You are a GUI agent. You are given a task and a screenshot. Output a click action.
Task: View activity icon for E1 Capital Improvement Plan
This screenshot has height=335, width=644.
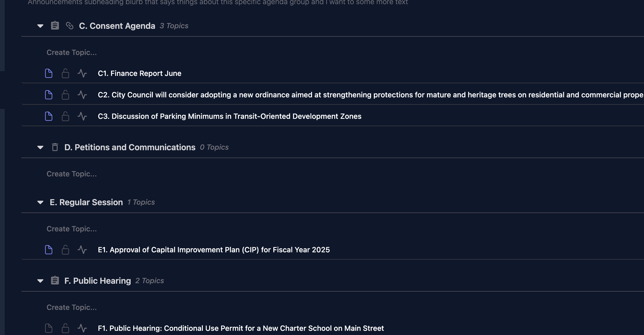(82, 250)
